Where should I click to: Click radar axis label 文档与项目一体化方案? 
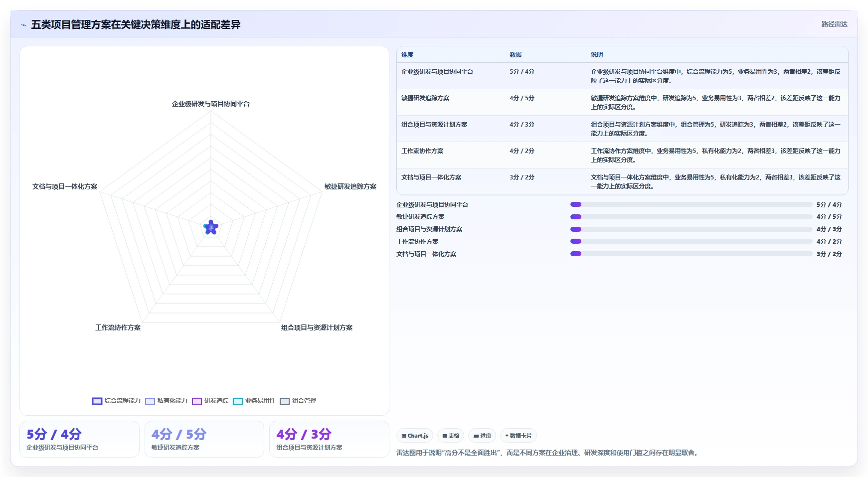[65, 186]
